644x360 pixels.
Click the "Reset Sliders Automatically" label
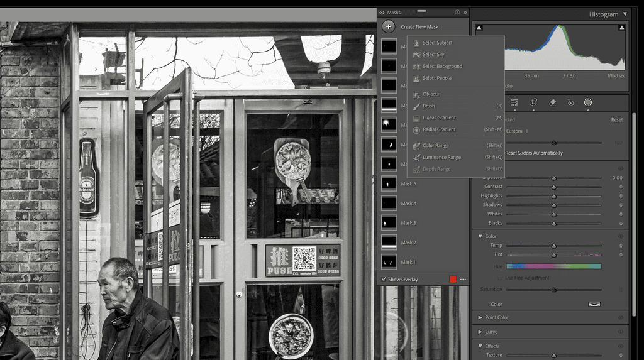[534, 153]
